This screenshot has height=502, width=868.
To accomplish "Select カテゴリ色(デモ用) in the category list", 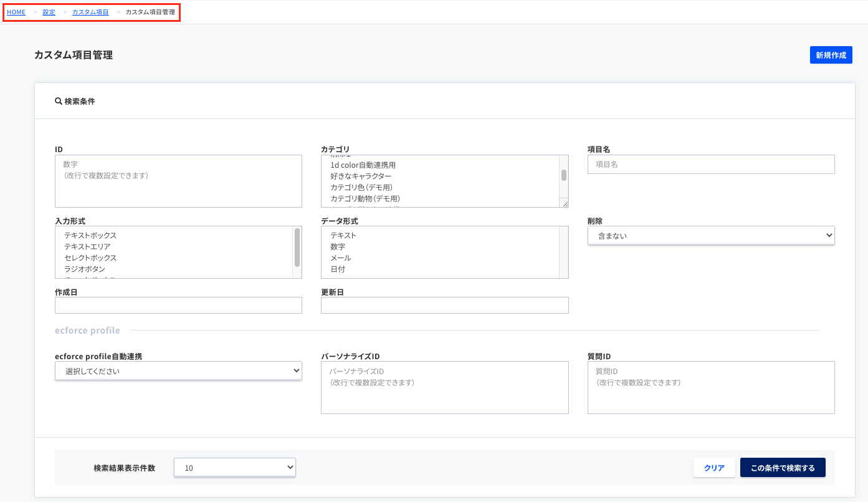I will (361, 188).
